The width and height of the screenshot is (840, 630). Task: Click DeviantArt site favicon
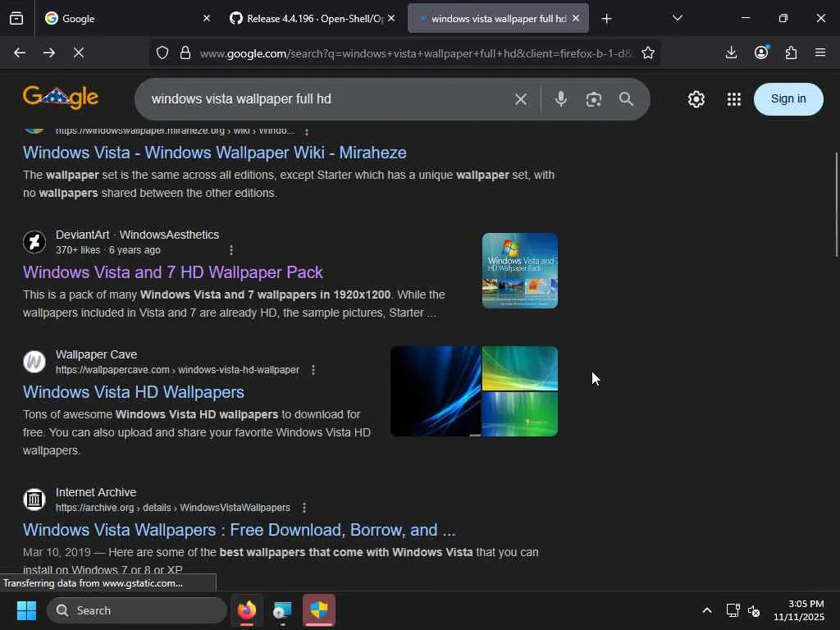point(34,242)
